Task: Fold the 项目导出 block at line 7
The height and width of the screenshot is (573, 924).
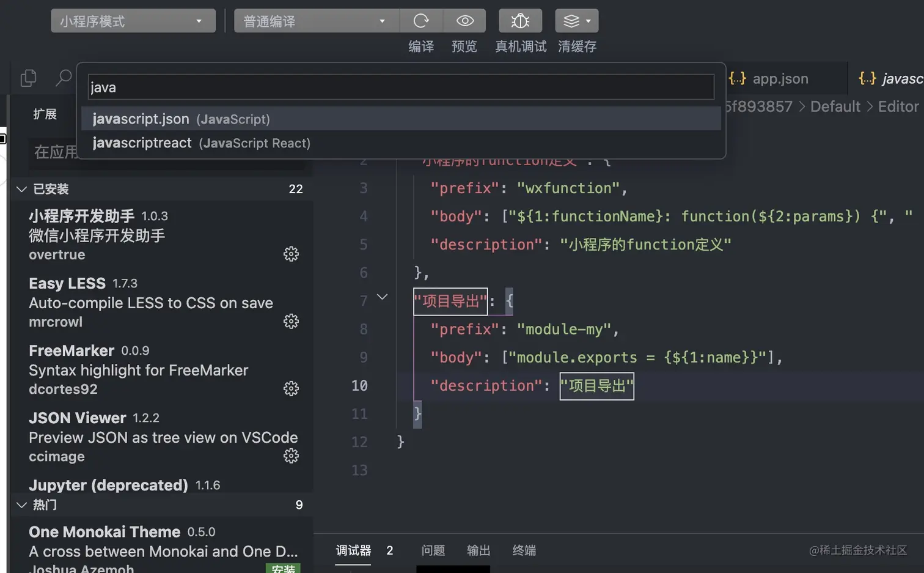Action: pos(382,297)
